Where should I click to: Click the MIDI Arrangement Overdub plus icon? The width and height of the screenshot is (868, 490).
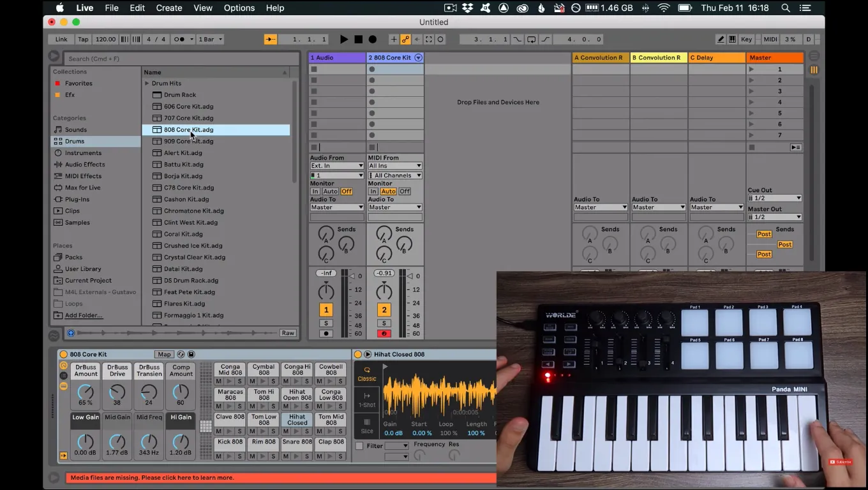click(x=393, y=39)
